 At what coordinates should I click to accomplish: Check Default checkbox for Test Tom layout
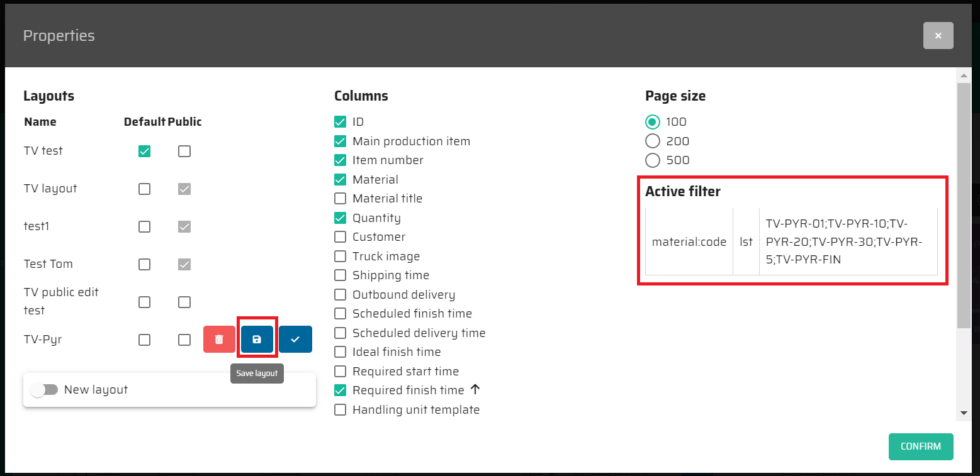(145, 264)
